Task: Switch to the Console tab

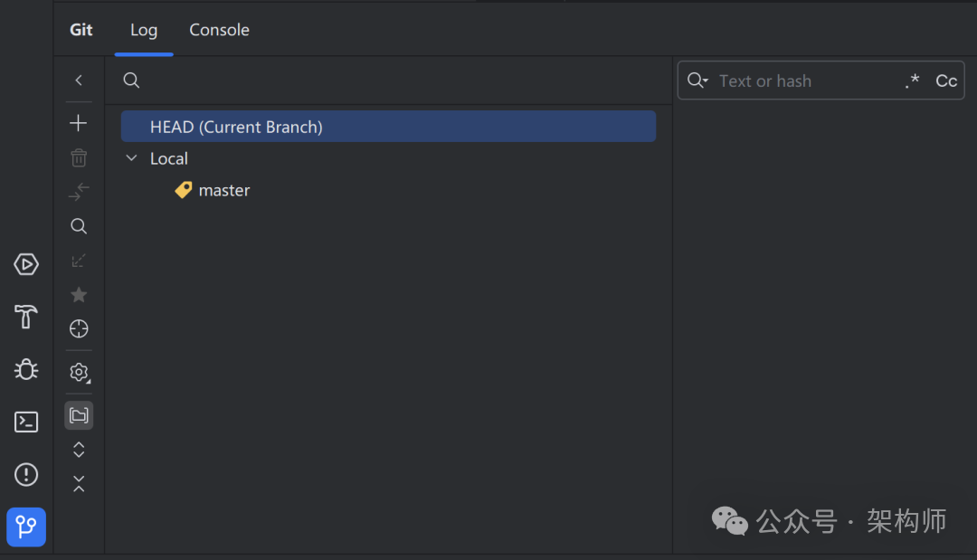Action: 219,30
